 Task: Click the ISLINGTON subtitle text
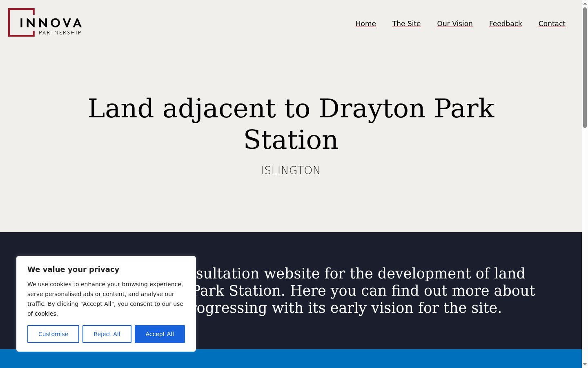click(291, 170)
